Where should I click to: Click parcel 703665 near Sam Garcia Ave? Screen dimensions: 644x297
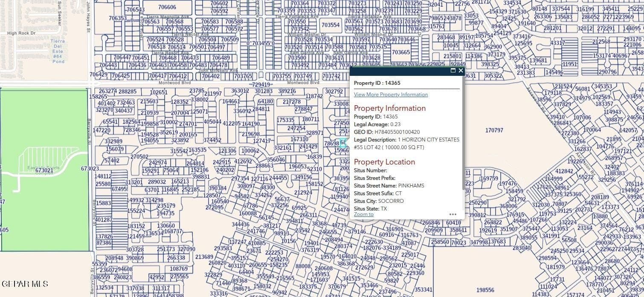point(400,52)
